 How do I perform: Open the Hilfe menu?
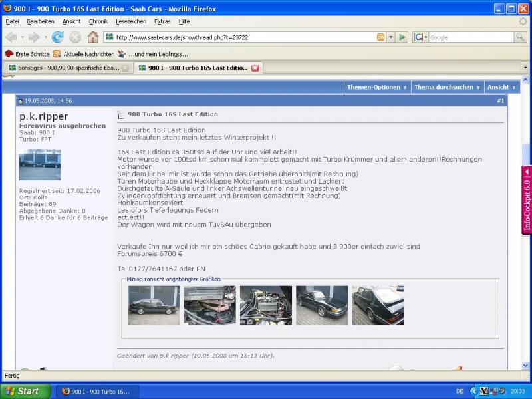[x=184, y=21]
